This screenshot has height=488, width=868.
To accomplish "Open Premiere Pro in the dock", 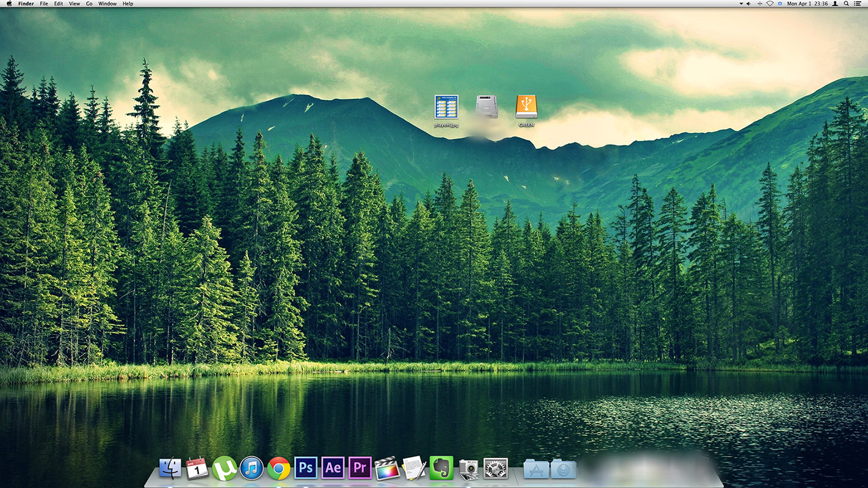I will pyautogui.click(x=360, y=468).
